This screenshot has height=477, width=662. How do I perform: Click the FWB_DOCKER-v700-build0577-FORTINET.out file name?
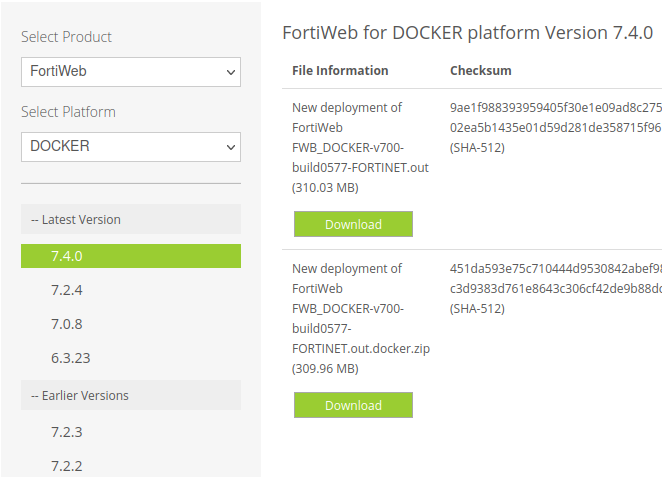click(360, 157)
